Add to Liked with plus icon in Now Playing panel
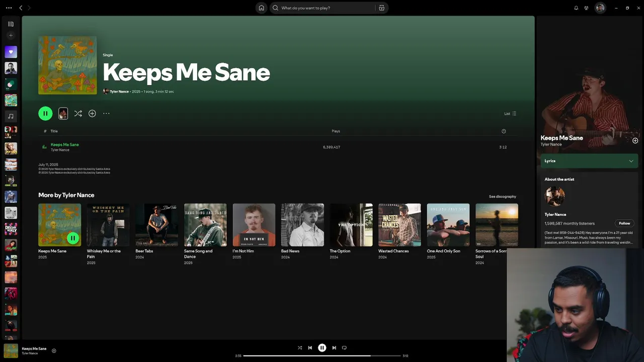Viewport: 644px width, 362px height. (x=635, y=141)
